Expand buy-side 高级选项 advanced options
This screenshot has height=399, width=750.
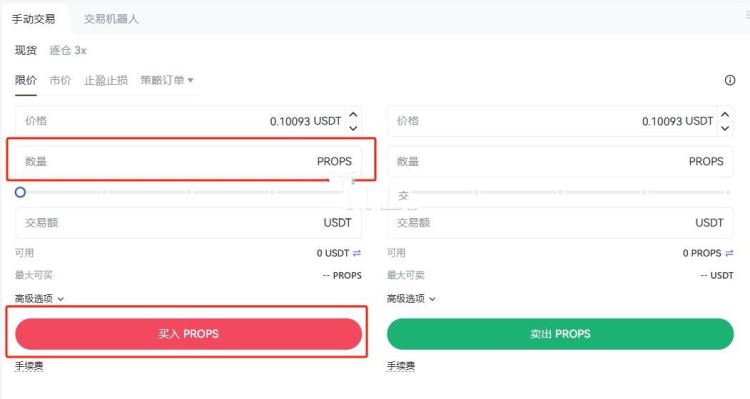point(39,299)
